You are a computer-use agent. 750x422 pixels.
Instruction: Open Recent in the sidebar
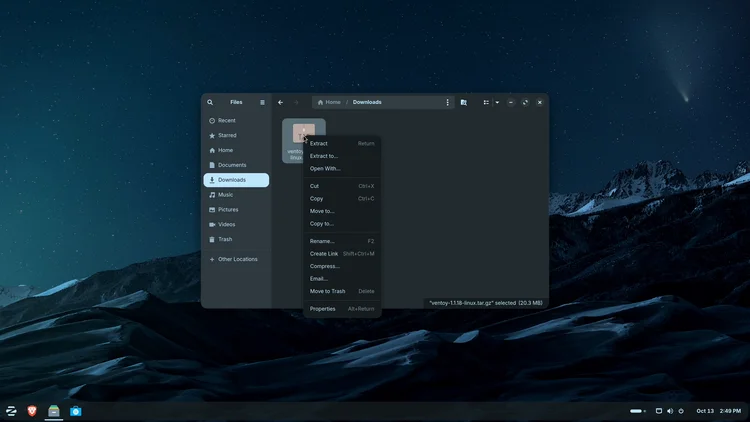pyautogui.click(x=236, y=121)
